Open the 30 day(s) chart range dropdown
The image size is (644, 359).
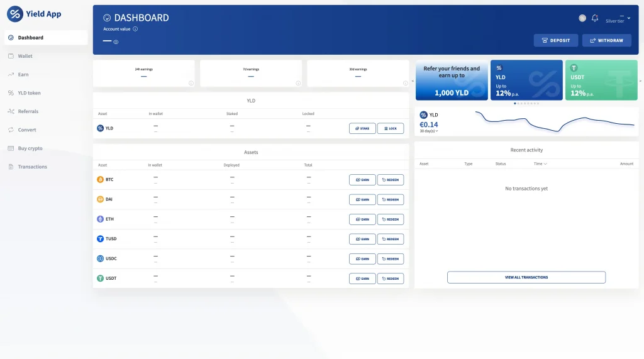point(429,131)
